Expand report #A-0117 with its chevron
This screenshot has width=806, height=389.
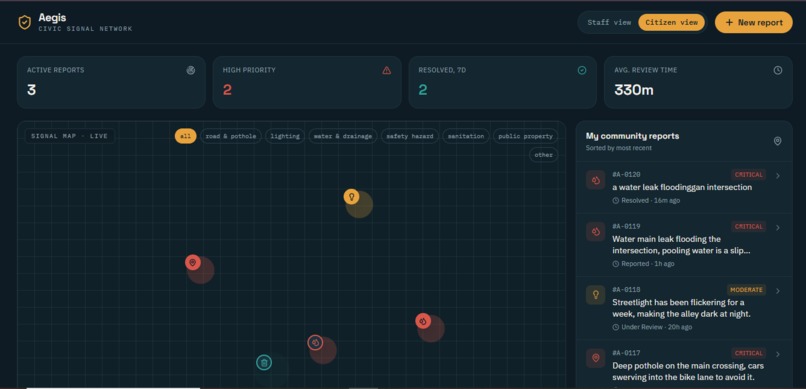point(778,354)
